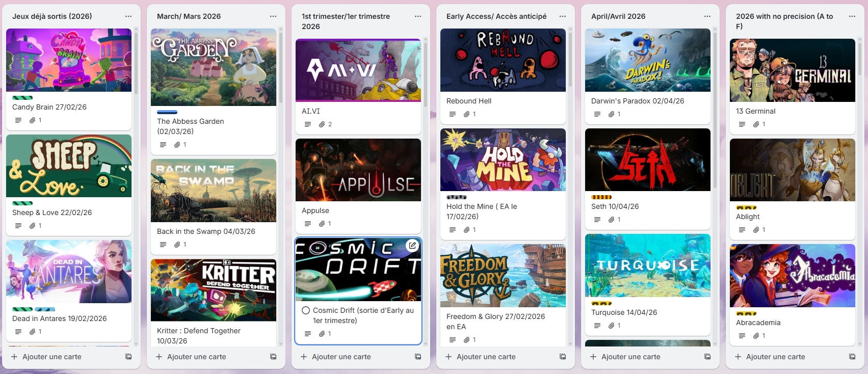Open list actions menu for Jeux déjà sortis
The height and width of the screenshot is (374, 868).
point(128,16)
